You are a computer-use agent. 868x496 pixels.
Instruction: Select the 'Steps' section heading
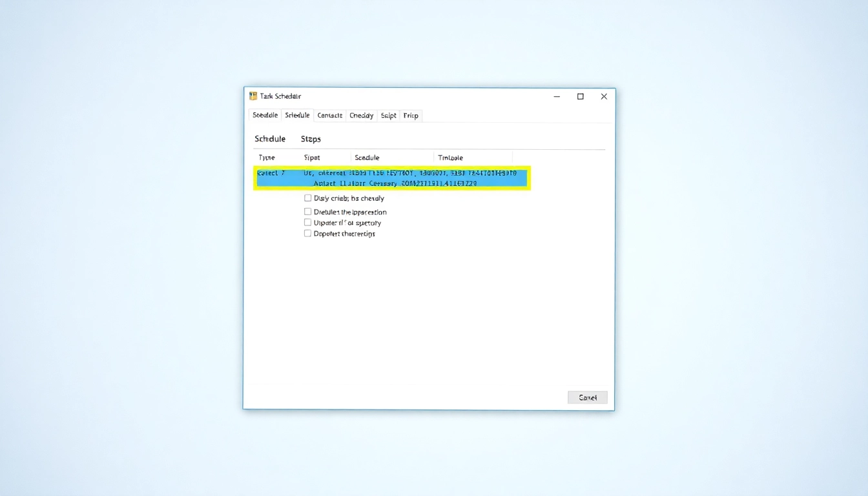tap(311, 139)
